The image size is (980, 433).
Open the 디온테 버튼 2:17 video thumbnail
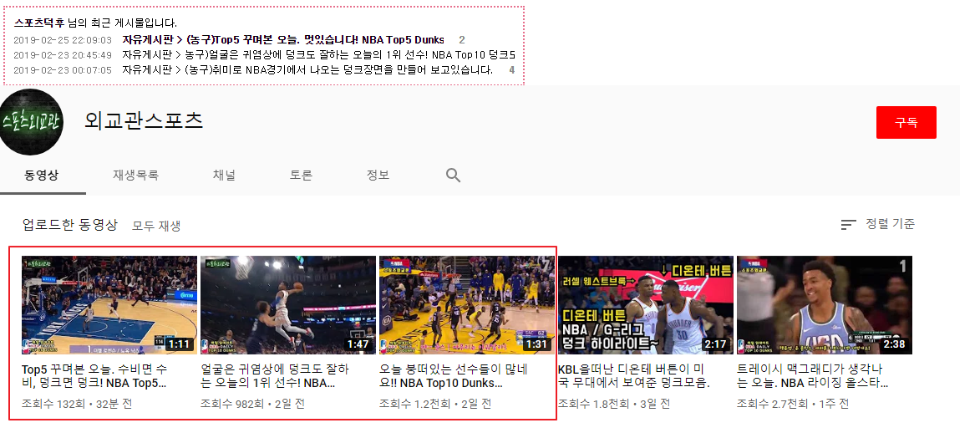(645, 305)
